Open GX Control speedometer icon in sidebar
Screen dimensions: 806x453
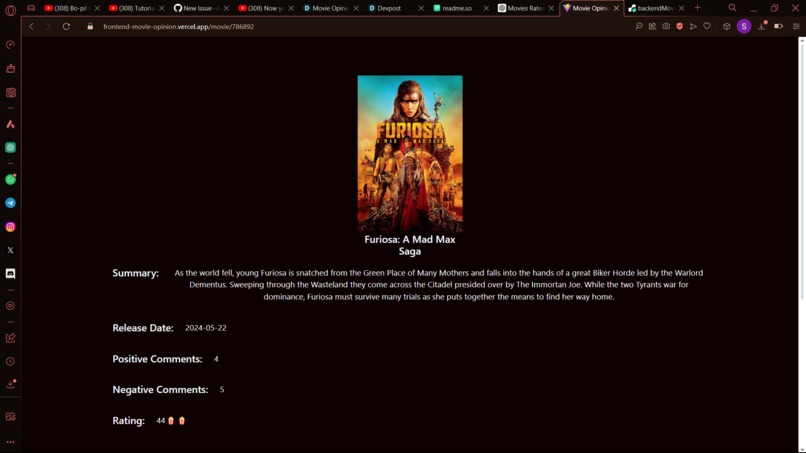coord(10,45)
